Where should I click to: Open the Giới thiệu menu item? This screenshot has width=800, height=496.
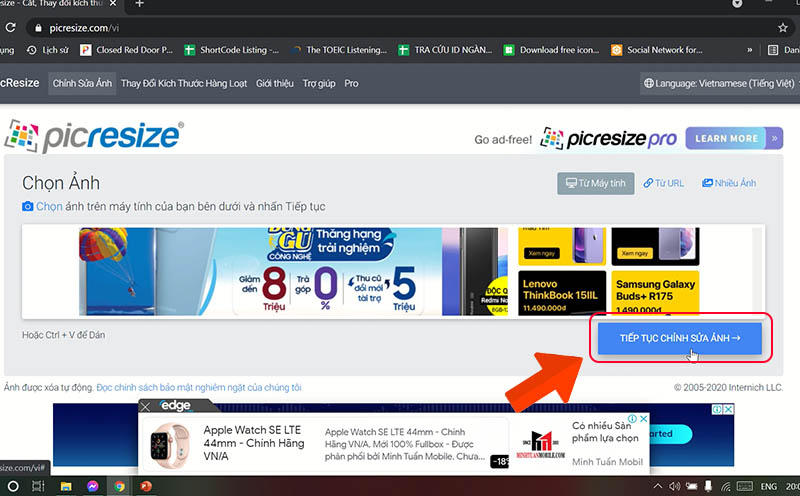click(x=274, y=83)
